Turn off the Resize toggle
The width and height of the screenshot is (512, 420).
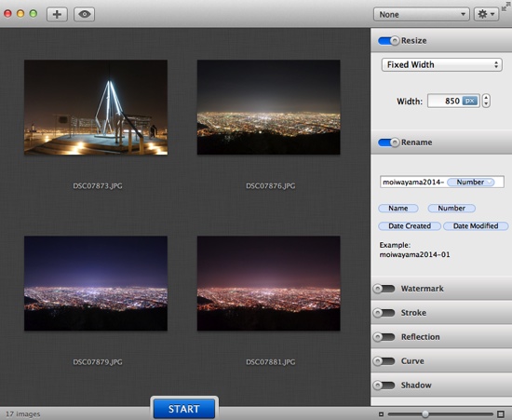(388, 40)
